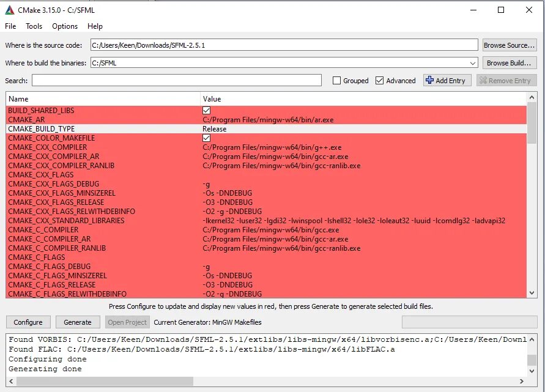The image size is (545, 392).
Task: Click the output log scroll down arrow
Action: point(532,371)
